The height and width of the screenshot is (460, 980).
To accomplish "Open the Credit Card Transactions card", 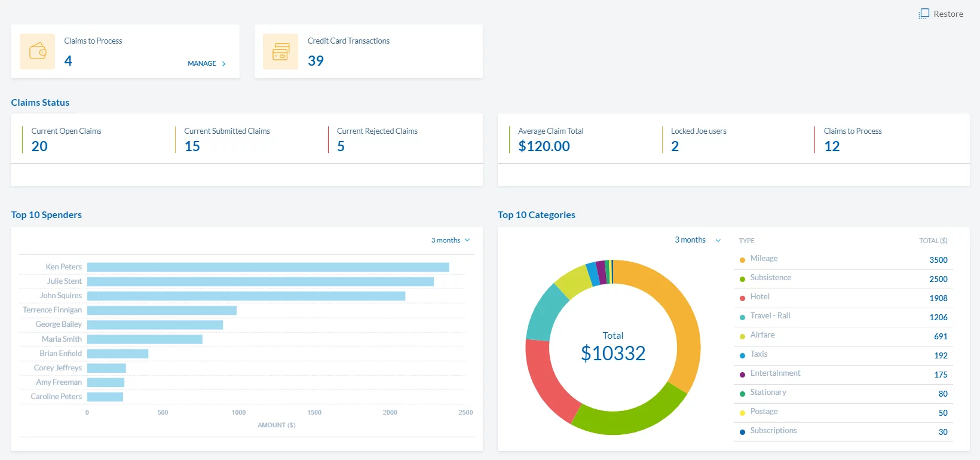I will pyautogui.click(x=368, y=51).
